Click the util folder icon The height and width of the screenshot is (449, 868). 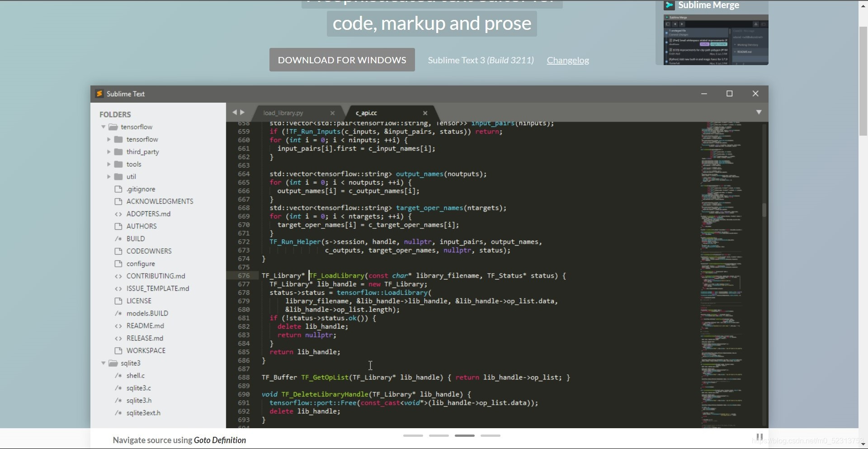[x=118, y=176]
